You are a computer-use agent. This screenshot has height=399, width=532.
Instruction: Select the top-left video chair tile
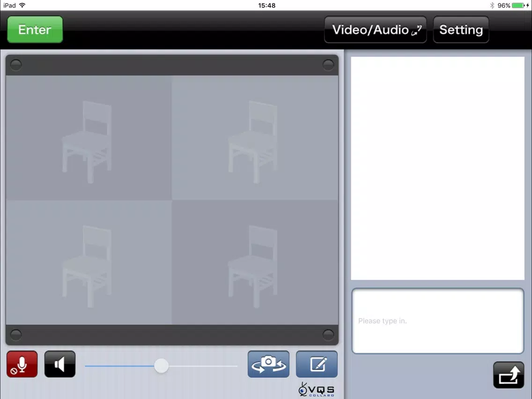point(89,138)
